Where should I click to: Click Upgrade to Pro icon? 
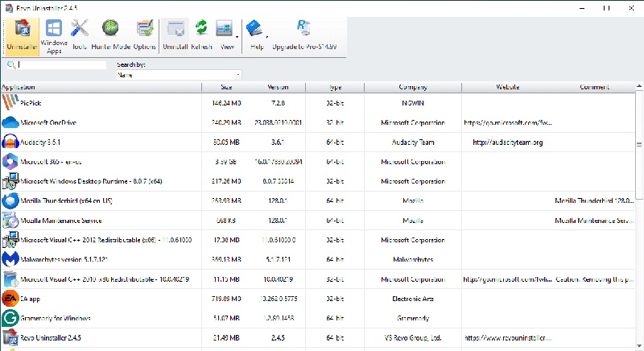coord(303,28)
